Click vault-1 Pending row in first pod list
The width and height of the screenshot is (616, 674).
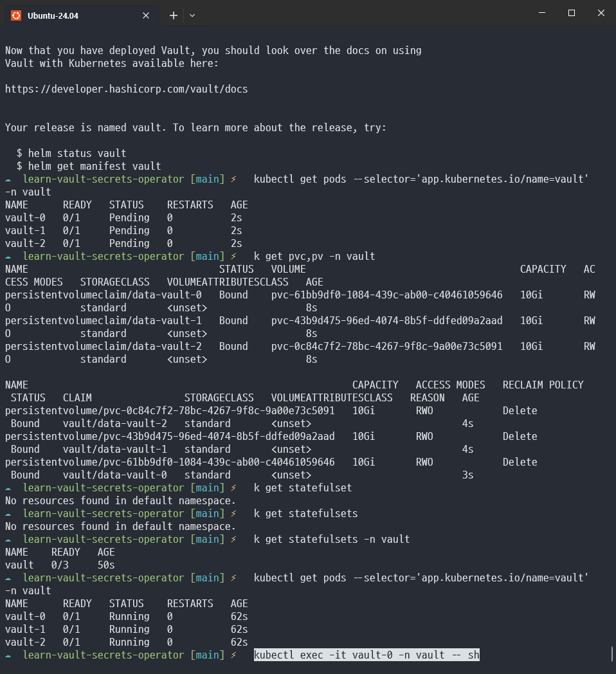123,230
